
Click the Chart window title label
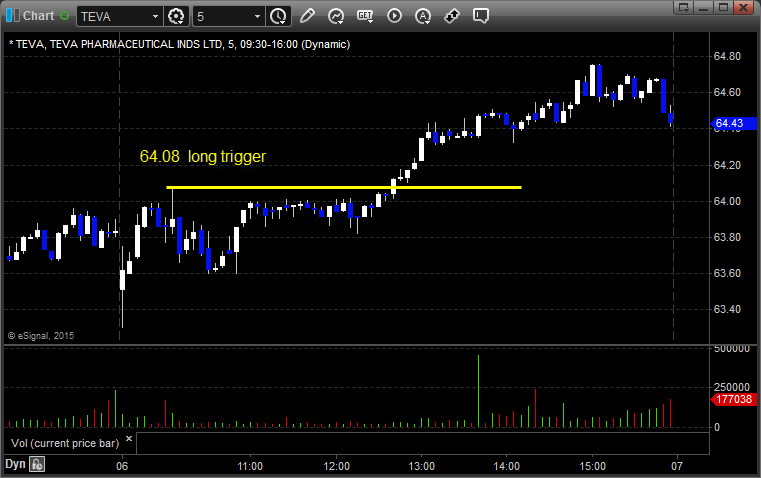[38, 16]
